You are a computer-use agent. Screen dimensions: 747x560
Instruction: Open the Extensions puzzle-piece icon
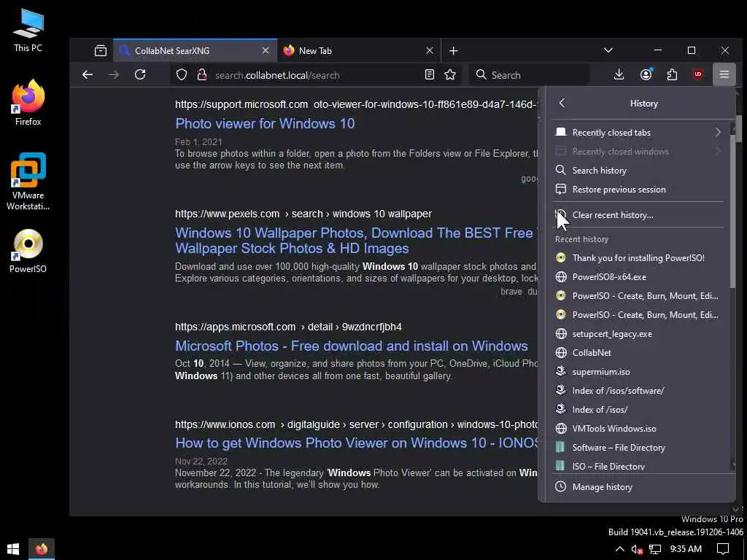point(672,74)
